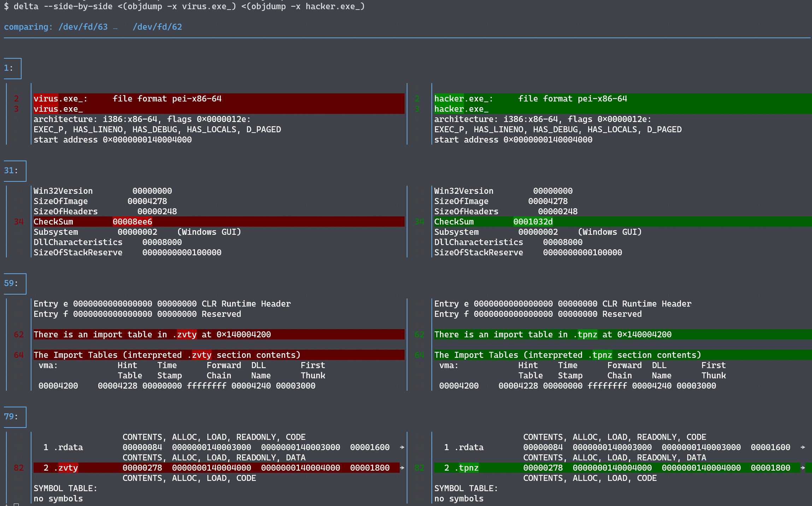Click right pane 'SizeOfImage' row
The image size is (812, 506).
(x=501, y=201)
